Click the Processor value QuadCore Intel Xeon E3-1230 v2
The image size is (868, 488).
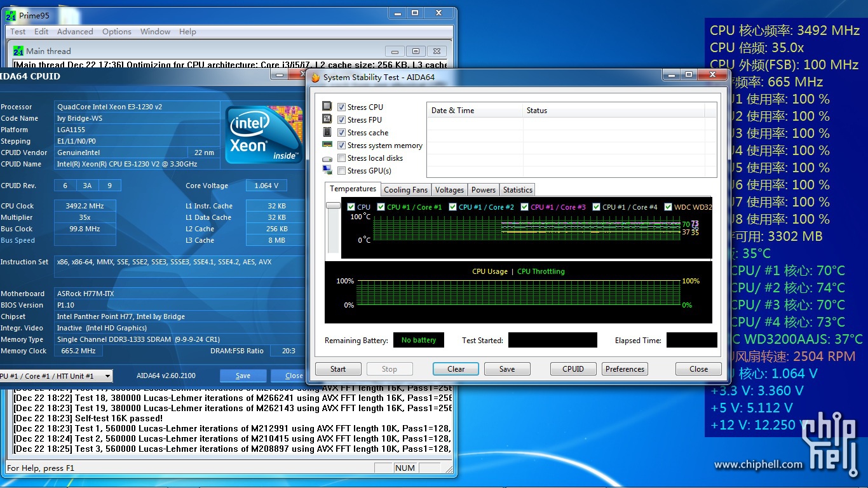[137, 107]
